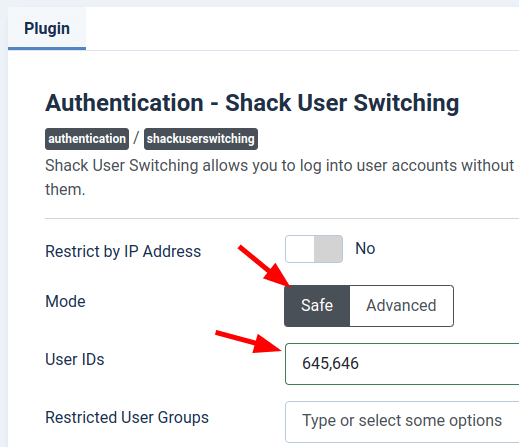Click the 'authentication' badge
This screenshot has height=447, width=519.
[87, 139]
